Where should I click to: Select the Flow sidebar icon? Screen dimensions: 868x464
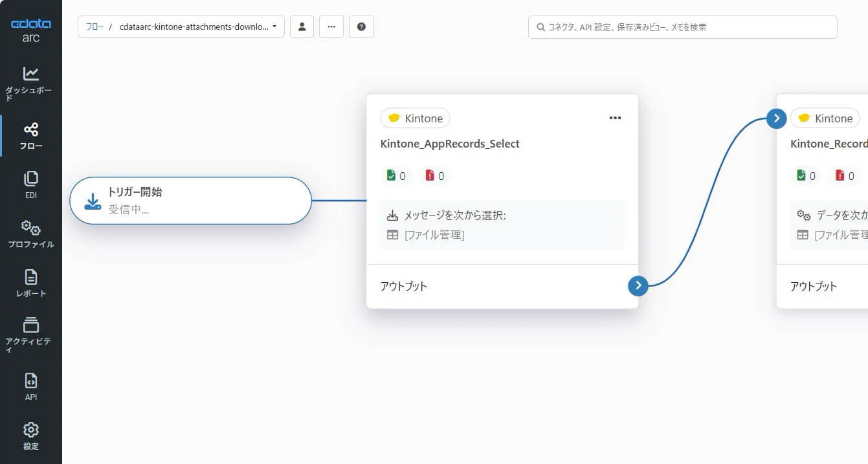click(30, 136)
